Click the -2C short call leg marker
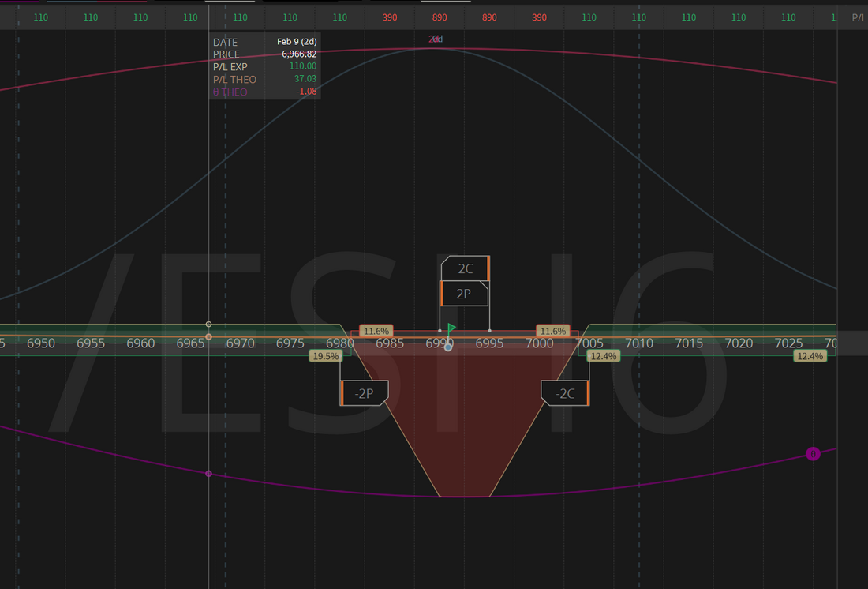 (565, 393)
